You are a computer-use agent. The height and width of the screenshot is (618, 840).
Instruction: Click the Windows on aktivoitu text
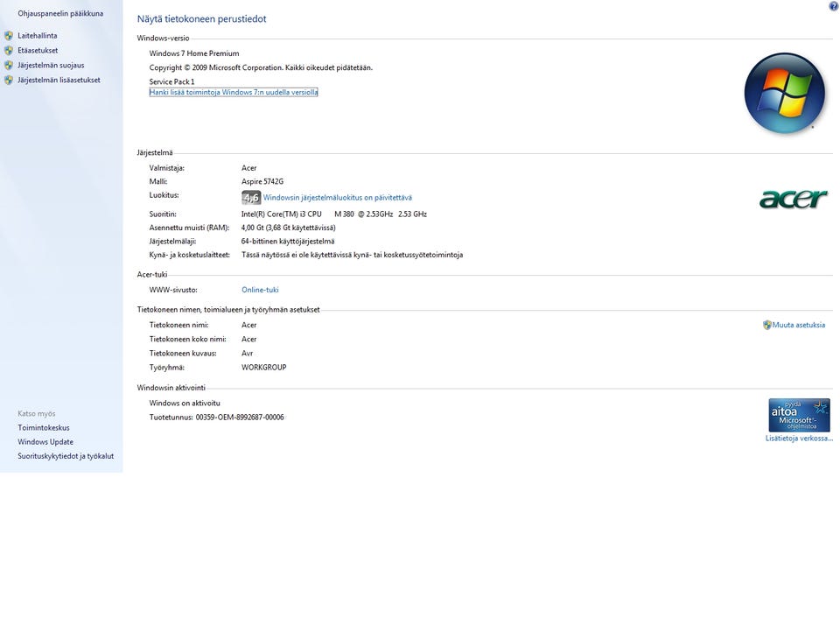tap(185, 403)
